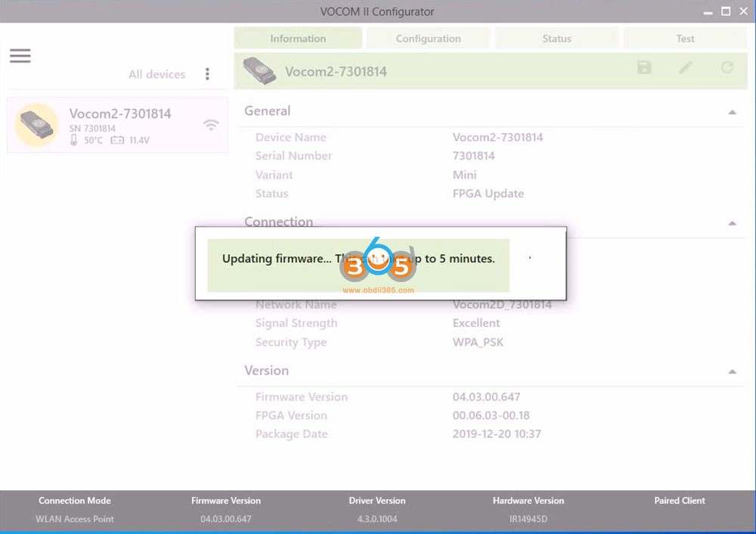This screenshot has height=534, width=756.
Task: Click the device thumbnail in device list
Action: [x=37, y=125]
